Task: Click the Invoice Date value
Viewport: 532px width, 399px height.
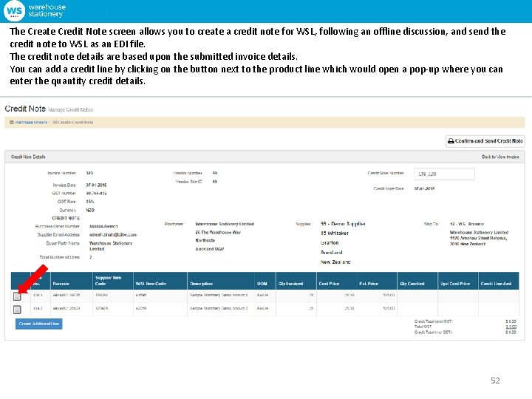Action: [96, 185]
